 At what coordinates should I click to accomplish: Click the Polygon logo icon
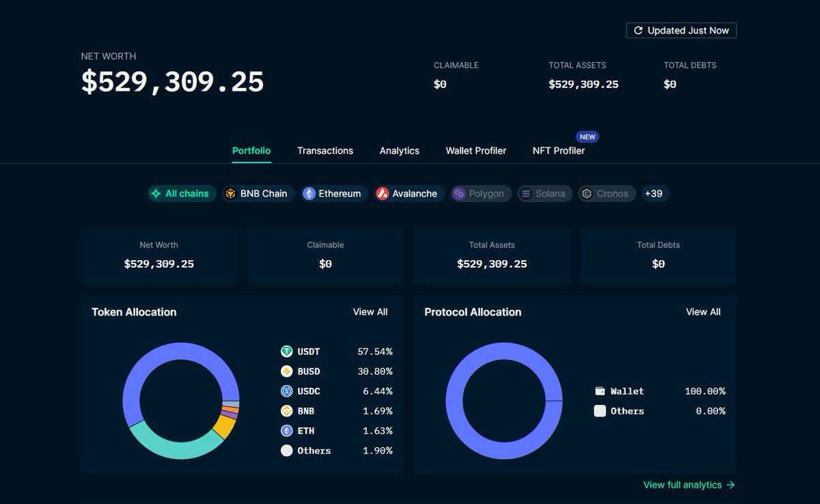pos(459,194)
